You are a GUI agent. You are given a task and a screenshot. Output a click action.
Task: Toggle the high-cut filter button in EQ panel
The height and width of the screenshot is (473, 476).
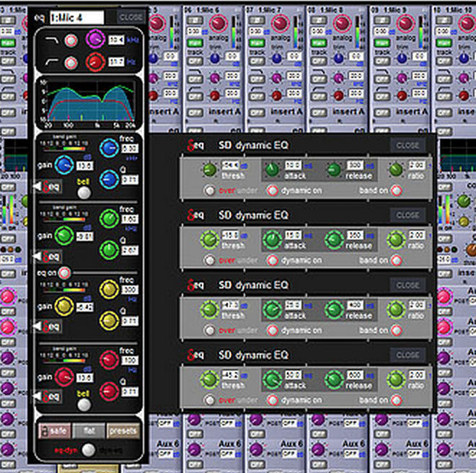(71, 40)
